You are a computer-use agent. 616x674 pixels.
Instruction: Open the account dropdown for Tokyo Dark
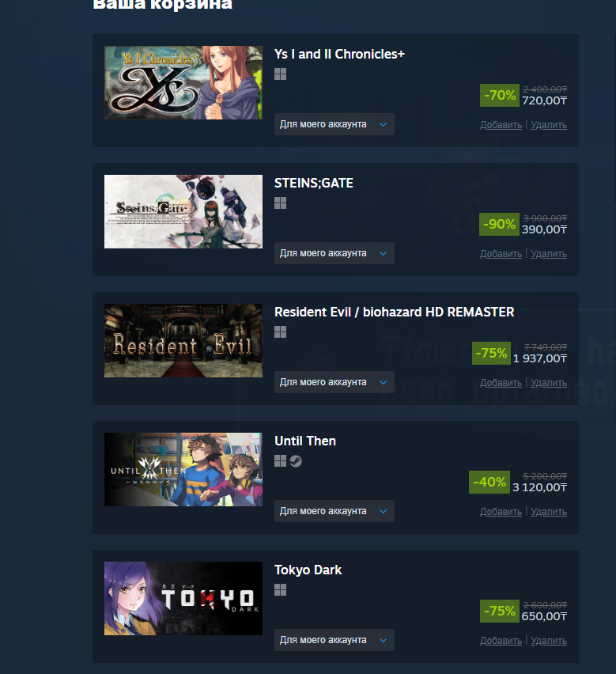334,640
